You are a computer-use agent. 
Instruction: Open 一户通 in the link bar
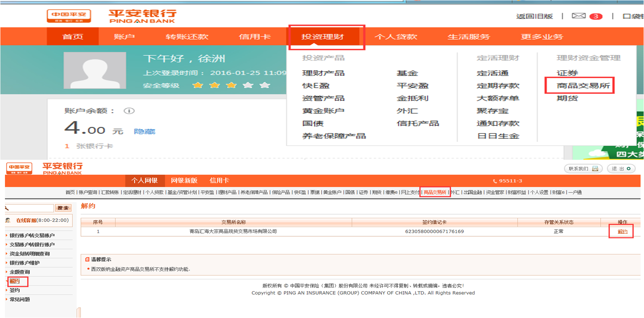click(x=575, y=192)
